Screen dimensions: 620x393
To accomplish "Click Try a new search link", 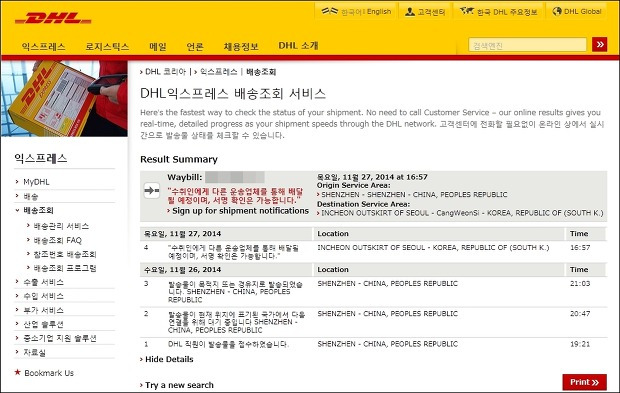I will click(179, 385).
